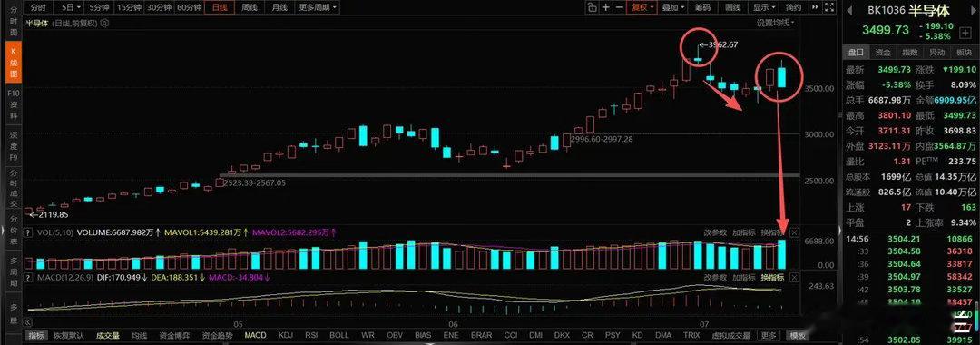Viewport: 980px width, 345px height.
Task: Switch to the 周线 period tab
Action: [249, 7]
